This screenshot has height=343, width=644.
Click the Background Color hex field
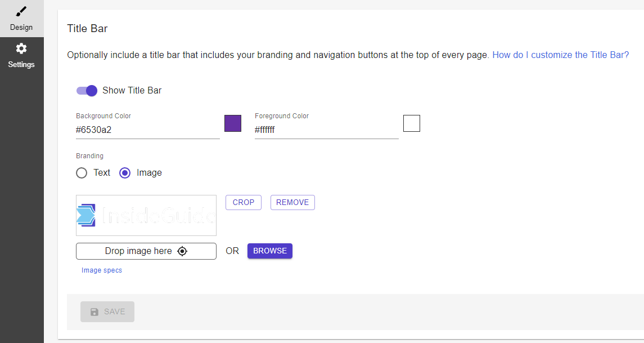coord(148,130)
